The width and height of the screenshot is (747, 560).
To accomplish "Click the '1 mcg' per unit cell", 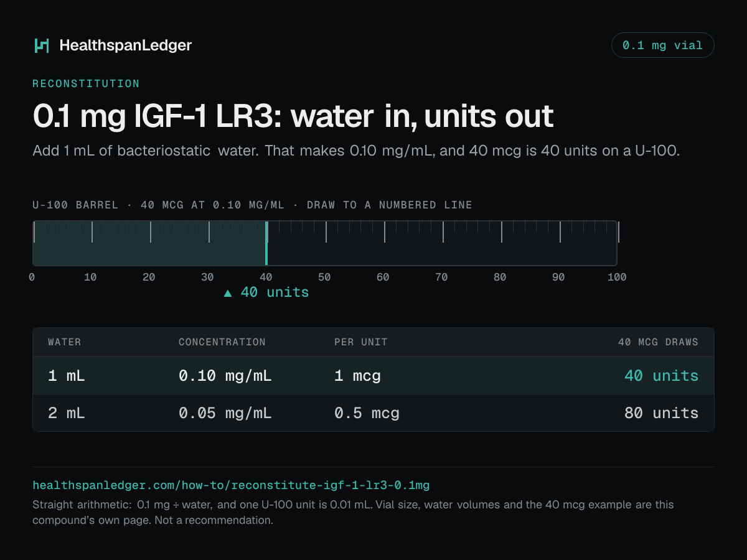I will point(357,376).
